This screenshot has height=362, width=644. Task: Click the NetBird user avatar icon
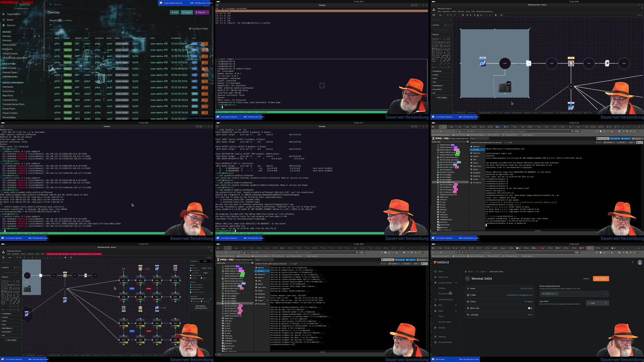coord(640,262)
